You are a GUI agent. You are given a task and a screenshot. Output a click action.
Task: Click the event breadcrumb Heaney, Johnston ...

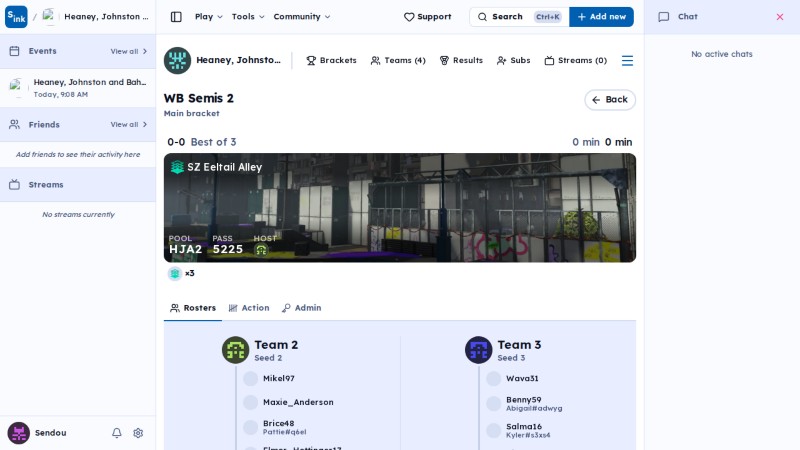click(106, 17)
